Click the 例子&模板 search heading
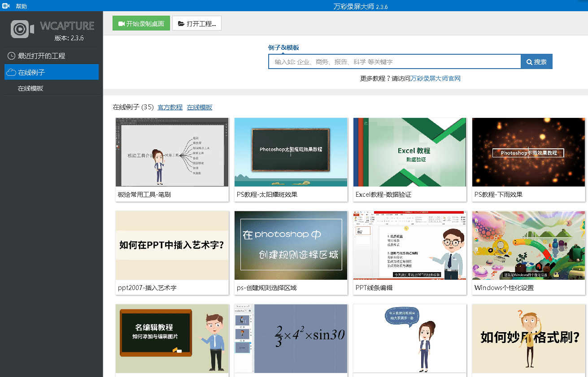Viewport: 588px width, 377px height. 283,48
